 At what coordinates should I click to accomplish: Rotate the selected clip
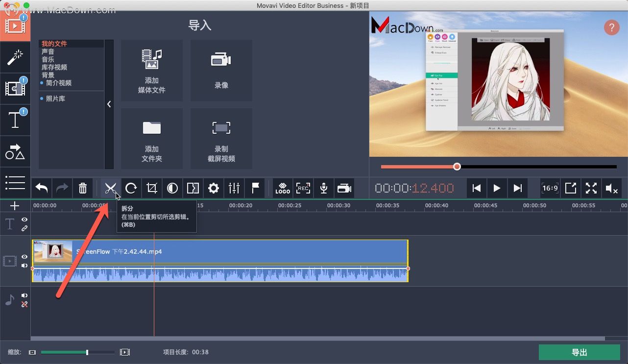tap(131, 188)
